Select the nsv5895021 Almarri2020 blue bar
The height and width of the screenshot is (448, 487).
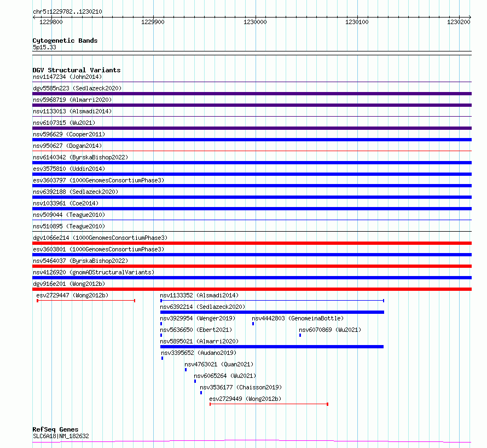tap(272, 347)
